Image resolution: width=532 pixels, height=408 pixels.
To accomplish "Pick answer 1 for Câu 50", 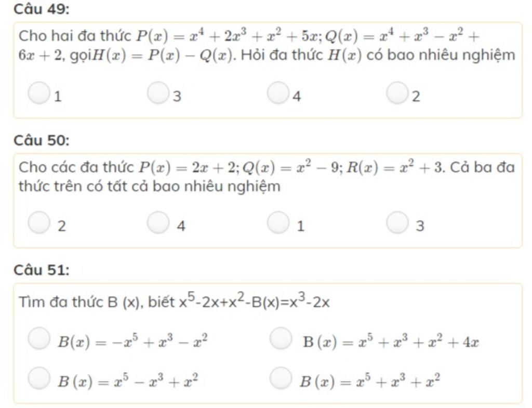I will [278, 223].
